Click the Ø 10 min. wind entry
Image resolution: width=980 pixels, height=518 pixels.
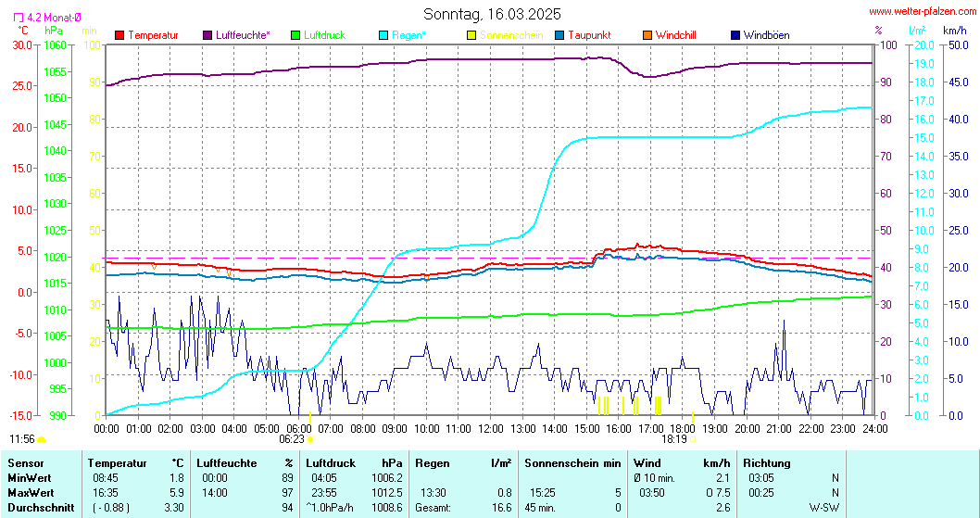654,478
